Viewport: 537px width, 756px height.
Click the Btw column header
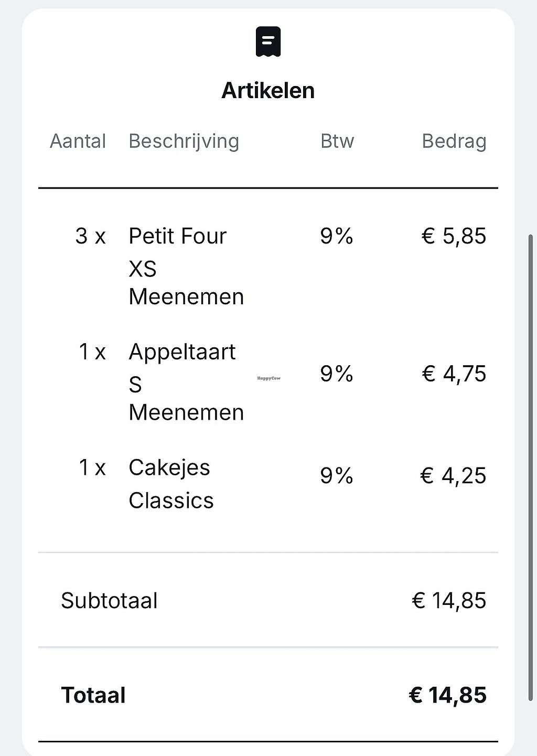(337, 141)
